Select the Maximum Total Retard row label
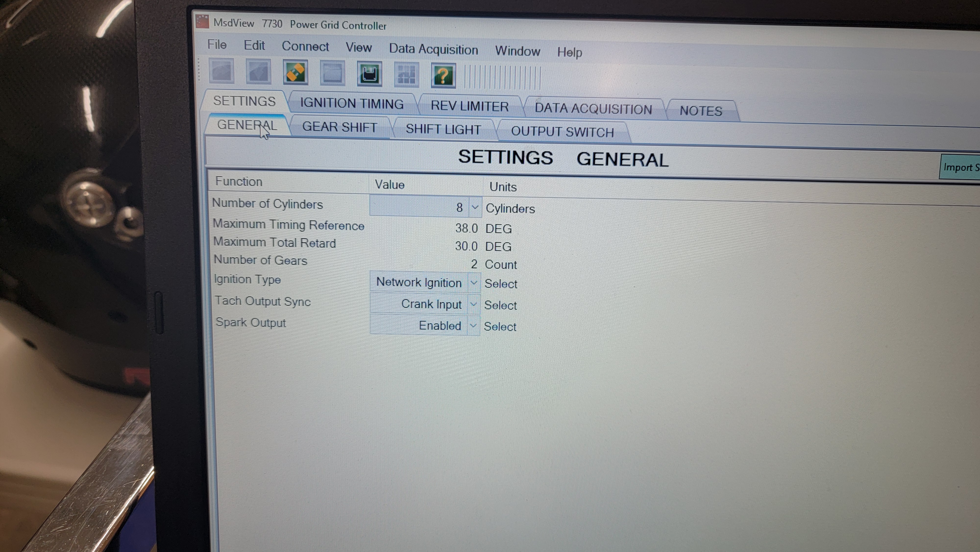Viewport: 980px width, 552px height. tap(275, 242)
